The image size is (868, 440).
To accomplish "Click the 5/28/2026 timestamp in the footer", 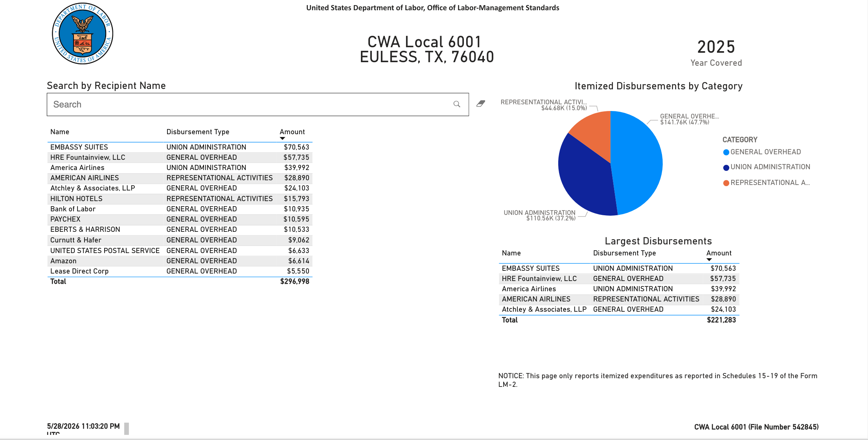I will click(x=83, y=426).
